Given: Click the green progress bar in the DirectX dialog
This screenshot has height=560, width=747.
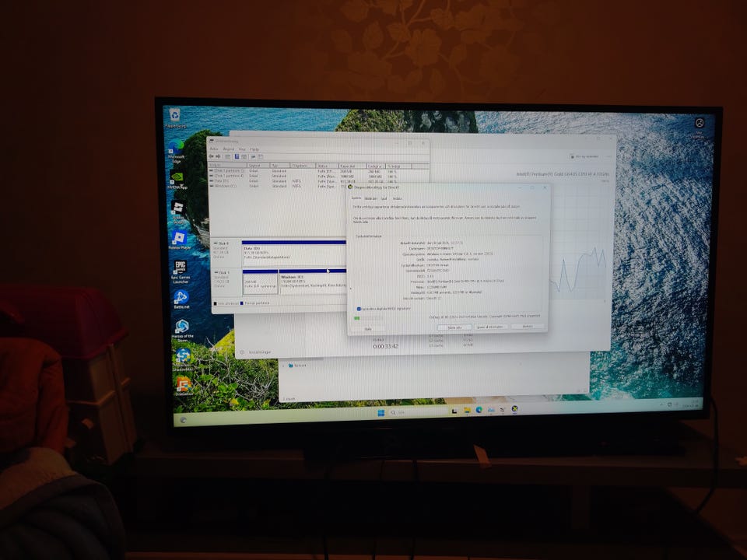Looking at the screenshot, I should tap(368, 317).
